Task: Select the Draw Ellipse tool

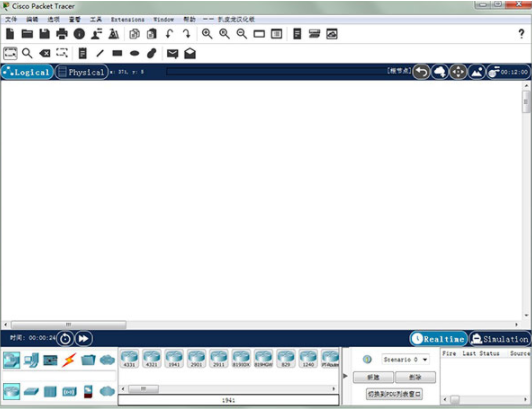Action: pyautogui.click(x=135, y=53)
